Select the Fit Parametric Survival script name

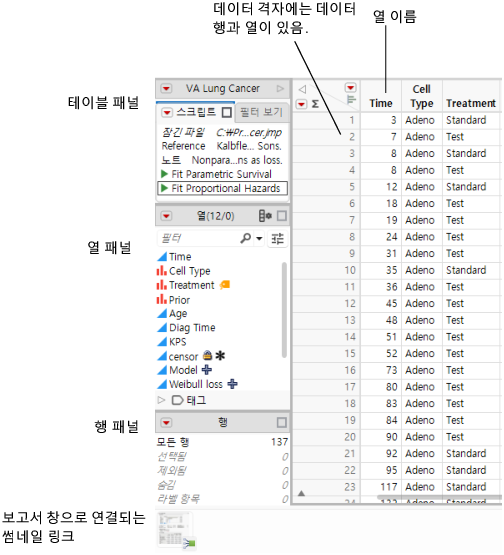(222, 174)
